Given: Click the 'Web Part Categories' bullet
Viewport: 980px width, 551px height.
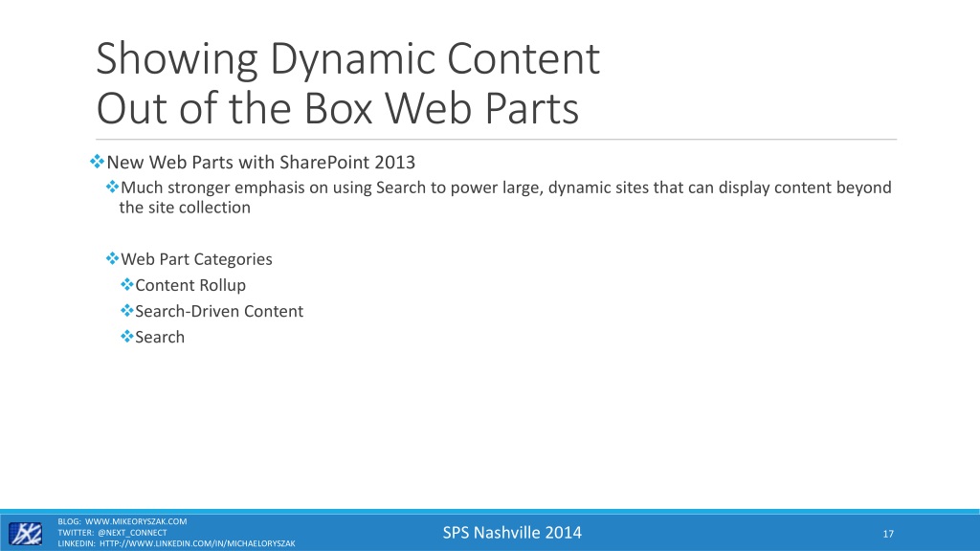Looking at the screenshot, I should (196, 259).
